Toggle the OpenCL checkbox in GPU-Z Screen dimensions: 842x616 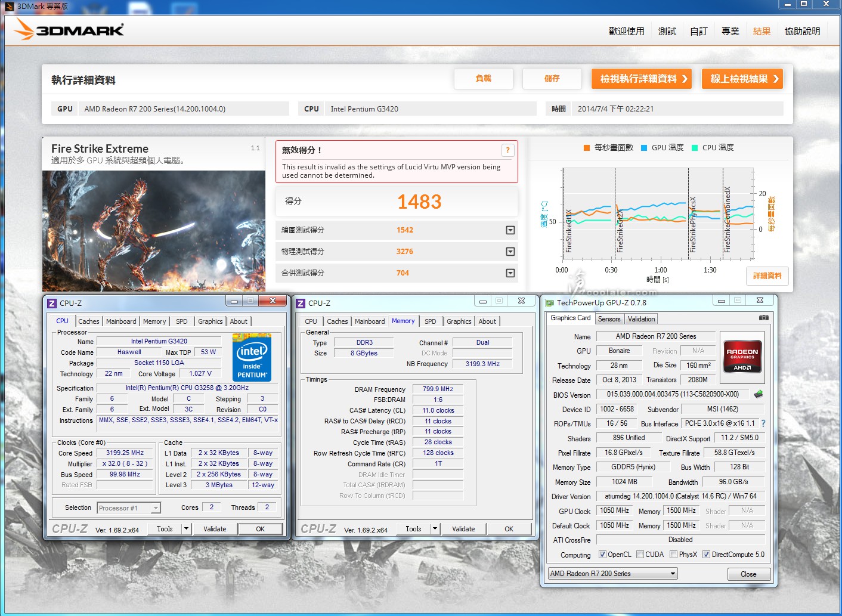point(602,555)
